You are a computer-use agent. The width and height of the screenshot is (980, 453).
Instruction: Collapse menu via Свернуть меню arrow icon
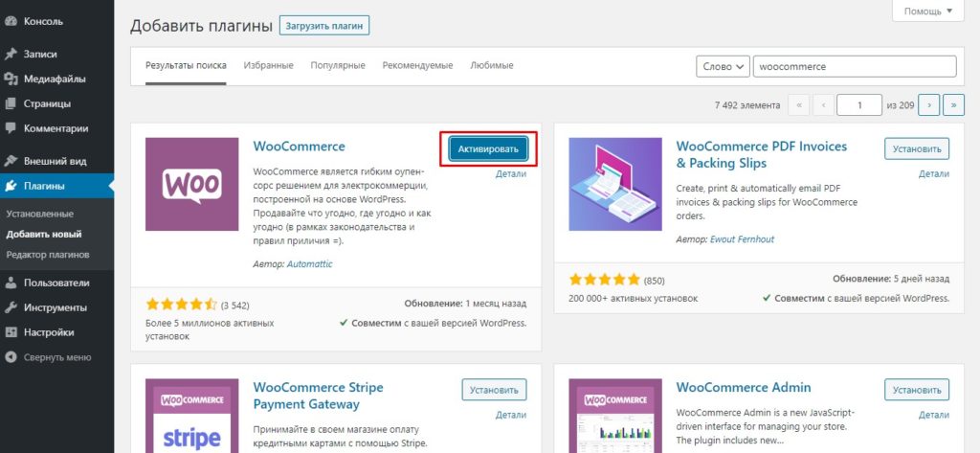pyautogui.click(x=11, y=357)
